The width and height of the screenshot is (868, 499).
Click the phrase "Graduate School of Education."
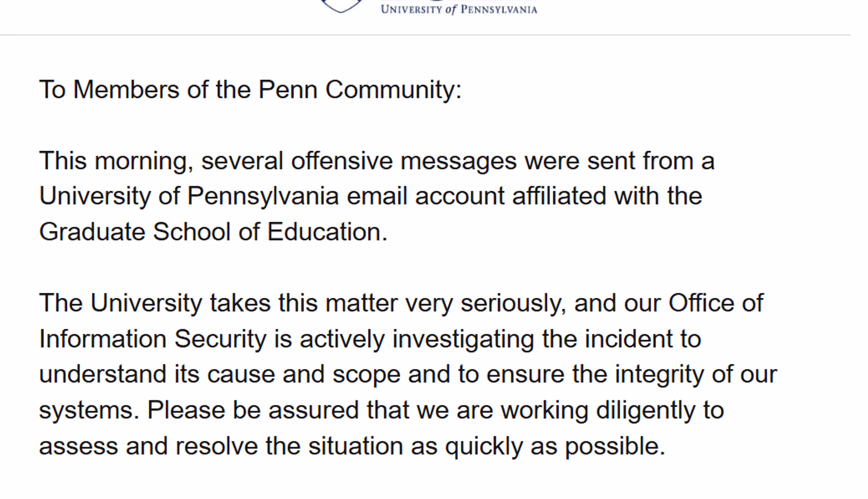click(x=213, y=232)
